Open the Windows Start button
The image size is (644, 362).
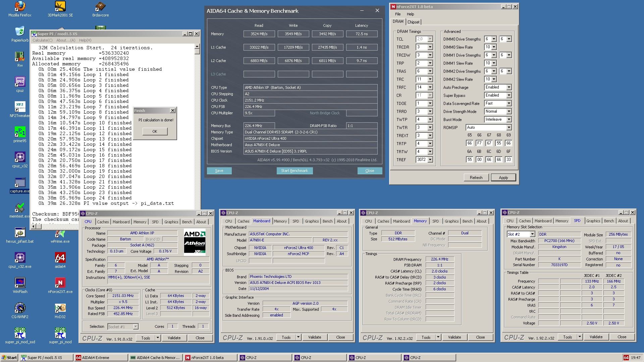[x=9, y=358]
